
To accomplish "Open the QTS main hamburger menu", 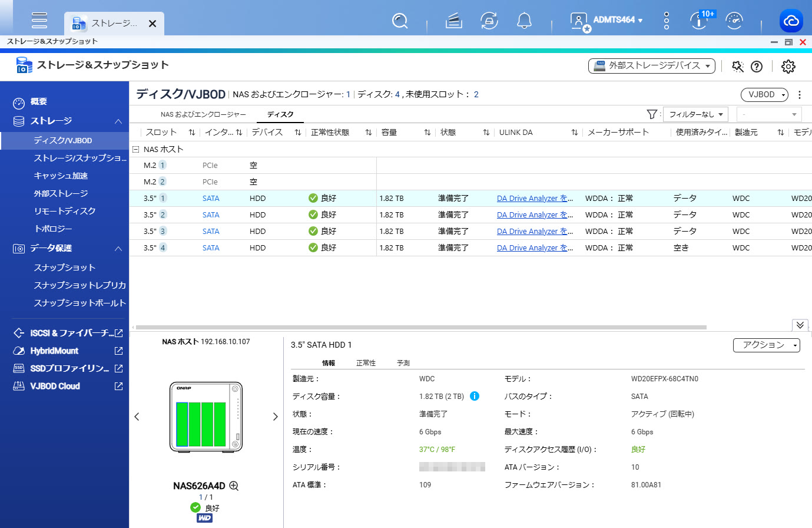I will pos(39,19).
